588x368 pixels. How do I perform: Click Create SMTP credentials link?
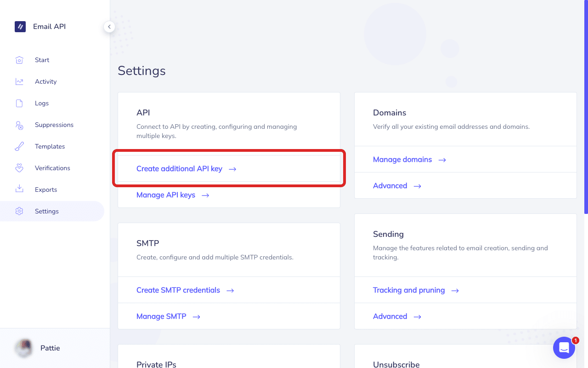click(x=178, y=290)
